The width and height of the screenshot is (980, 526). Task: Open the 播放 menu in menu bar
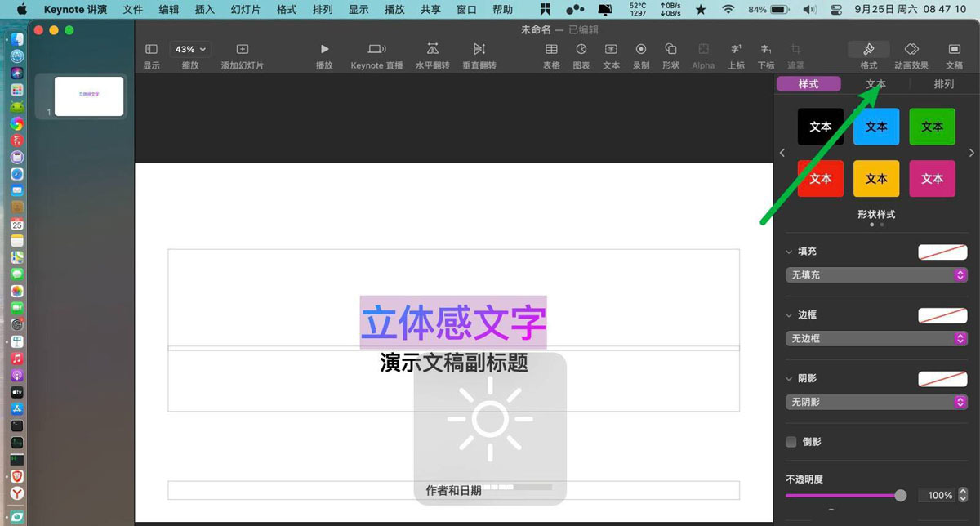coord(394,10)
